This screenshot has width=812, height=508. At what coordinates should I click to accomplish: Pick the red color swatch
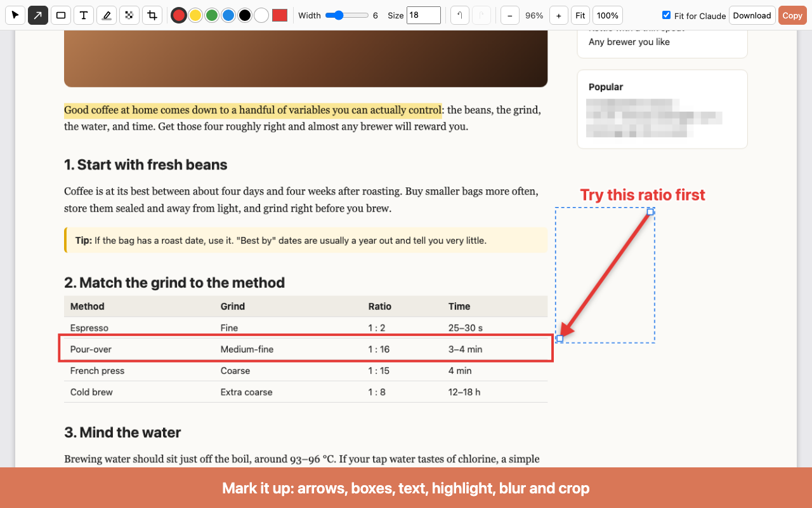click(179, 15)
